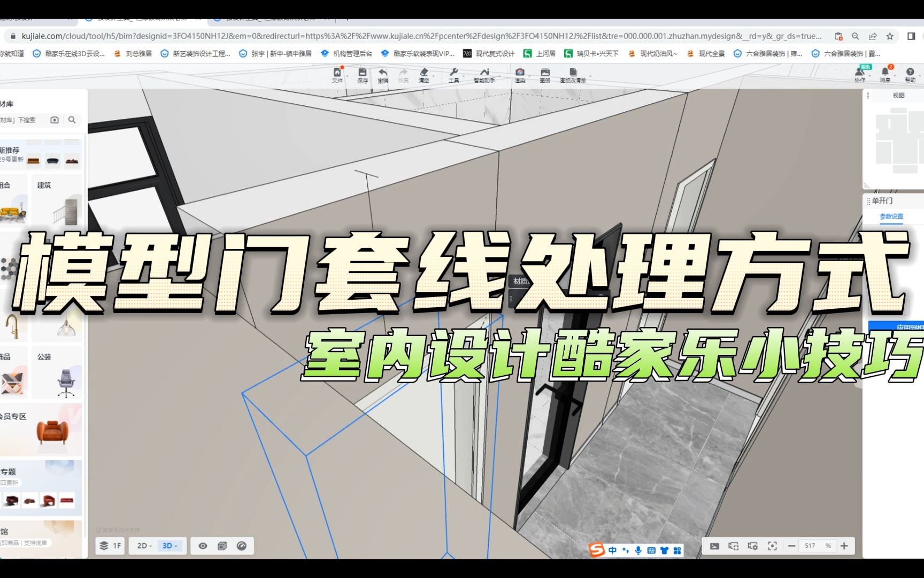Click the view settings icon with gear
Viewport: 924px width, 578px height.
coord(753,546)
